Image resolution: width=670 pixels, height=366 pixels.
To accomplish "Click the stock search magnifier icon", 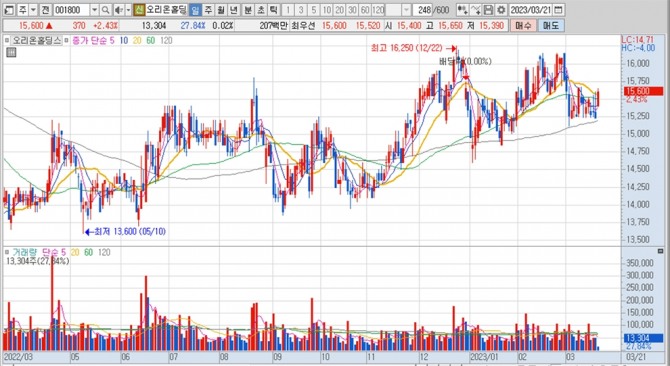I will pyautogui.click(x=106, y=10).
